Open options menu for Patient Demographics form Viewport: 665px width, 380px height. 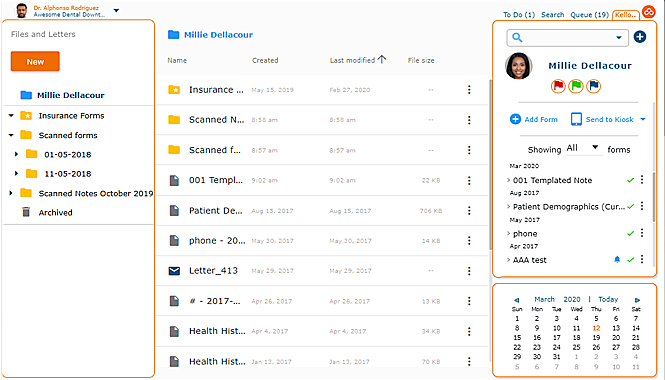(x=642, y=206)
